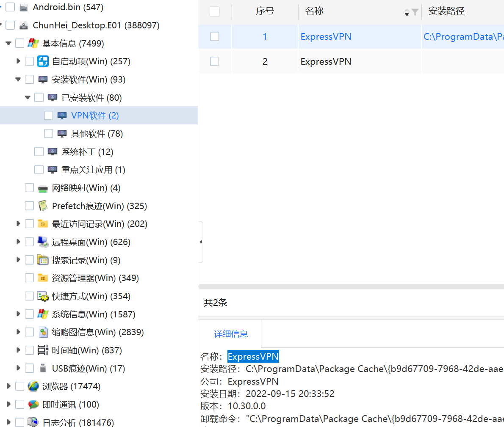Tick the Prefetch痕迹(Win) checkbox
The width and height of the screenshot is (504, 427).
(x=29, y=206)
